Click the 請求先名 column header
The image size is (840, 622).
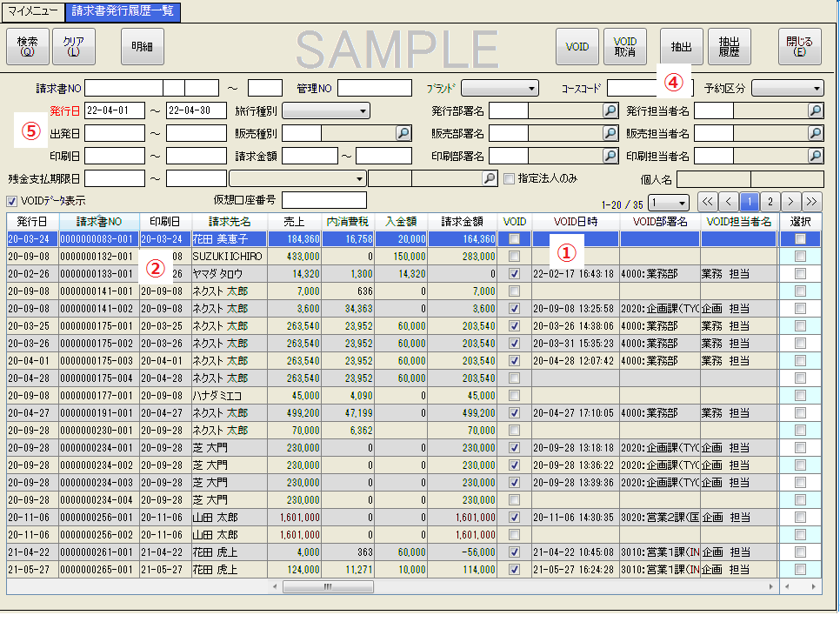pos(230,222)
